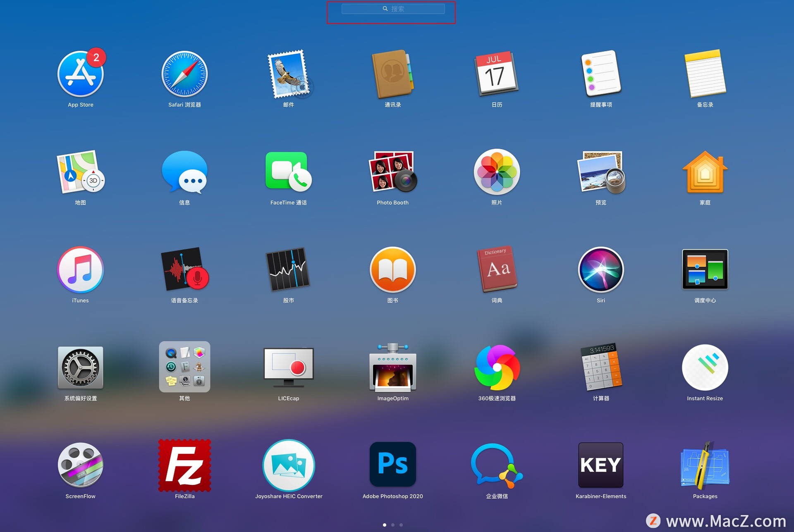The image size is (794, 532).
Task: Go to second Launchpad page dot
Action: 393,525
